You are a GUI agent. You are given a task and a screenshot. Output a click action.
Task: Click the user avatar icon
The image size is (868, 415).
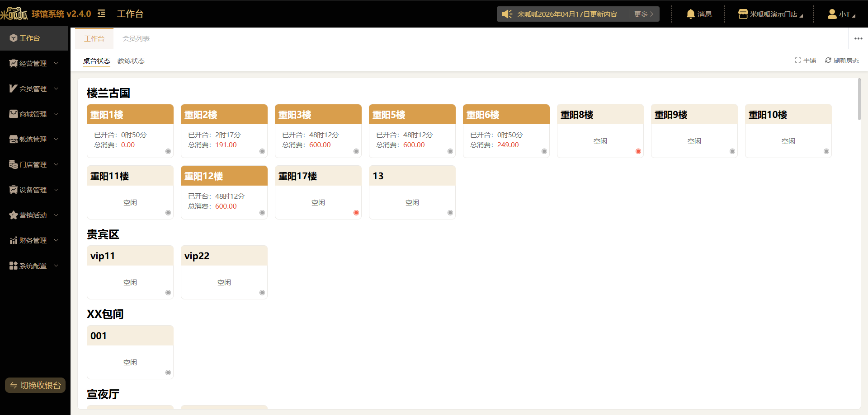(x=832, y=14)
